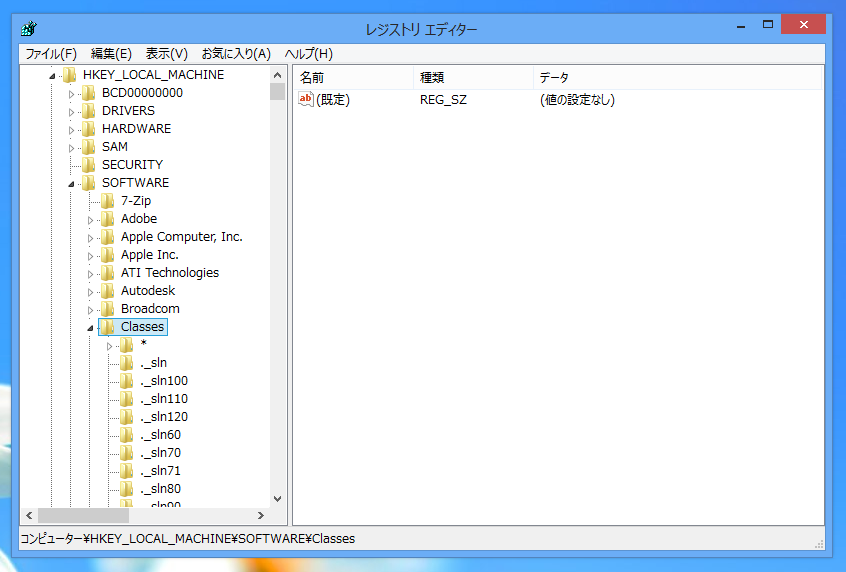The width and height of the screenshot is (846, 572).
Task: Expand the HARDWARE key
Action: 71,130
